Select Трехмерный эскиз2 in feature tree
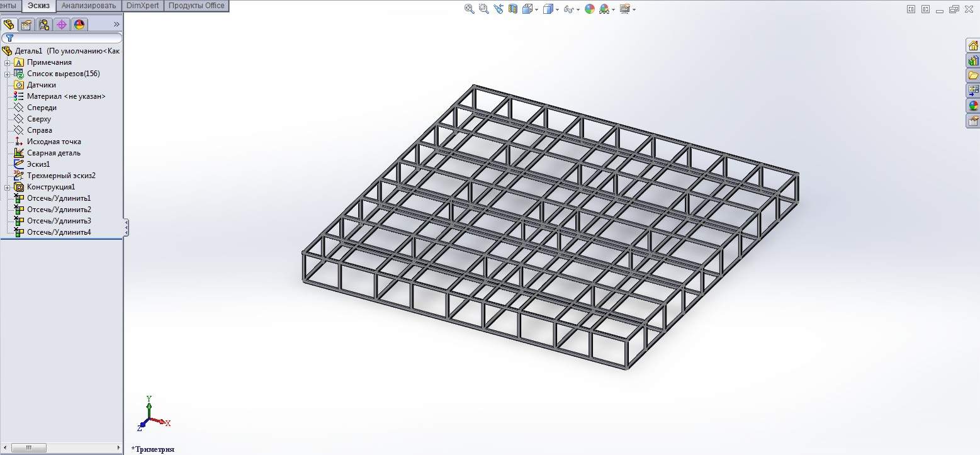This screenshot has height=455, width=980. 61,176
